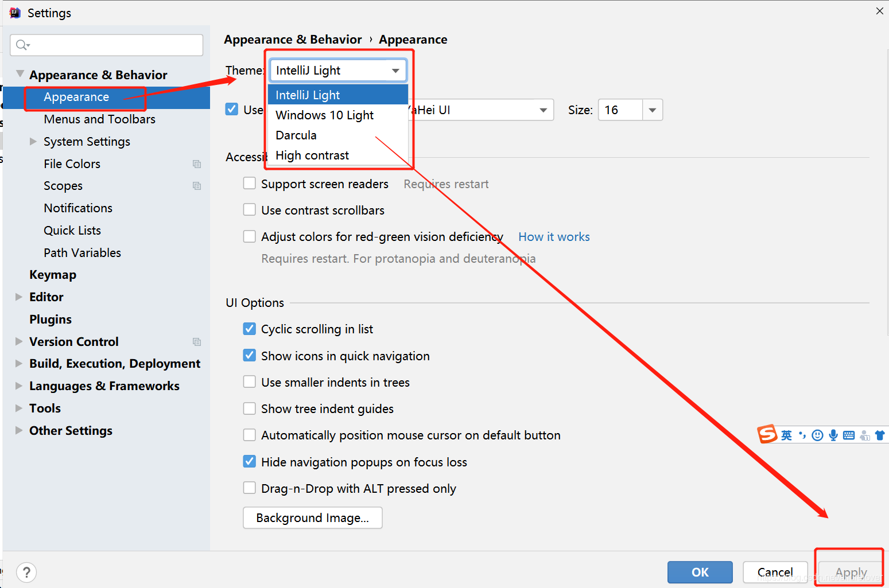Click the Sogou microphone voice input icon
The width and height of the screenshot is (889, 588).
(x=833, y=435)
